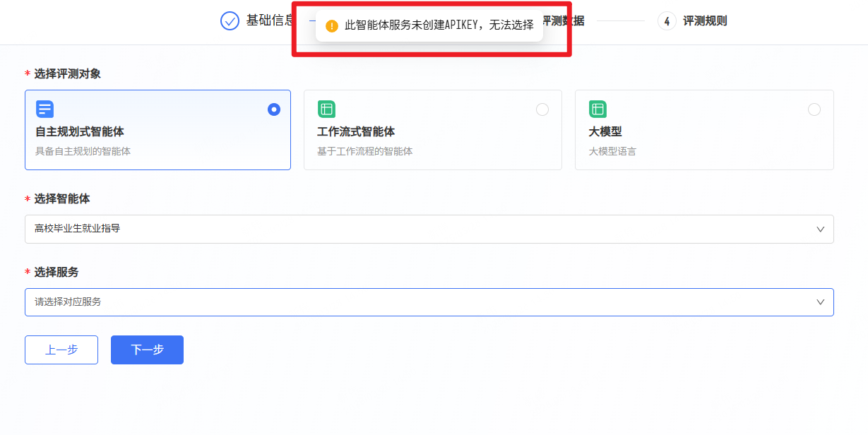The height and width of the screenshot is (435, 868).
Task: Select the 工作流式智能体 radio button
Action: tap(542, 109)
